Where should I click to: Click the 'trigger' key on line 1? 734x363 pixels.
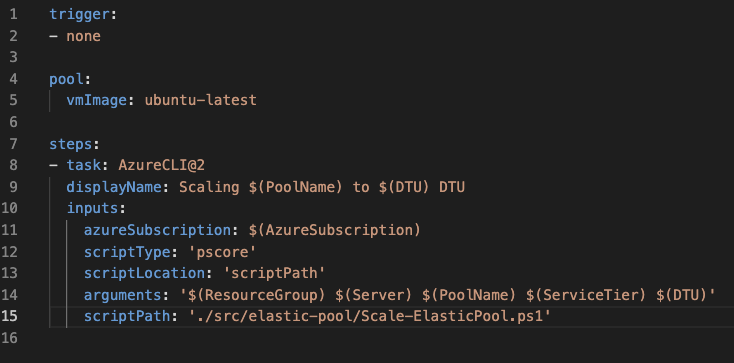pyautogui.click(x=80, y=14)
